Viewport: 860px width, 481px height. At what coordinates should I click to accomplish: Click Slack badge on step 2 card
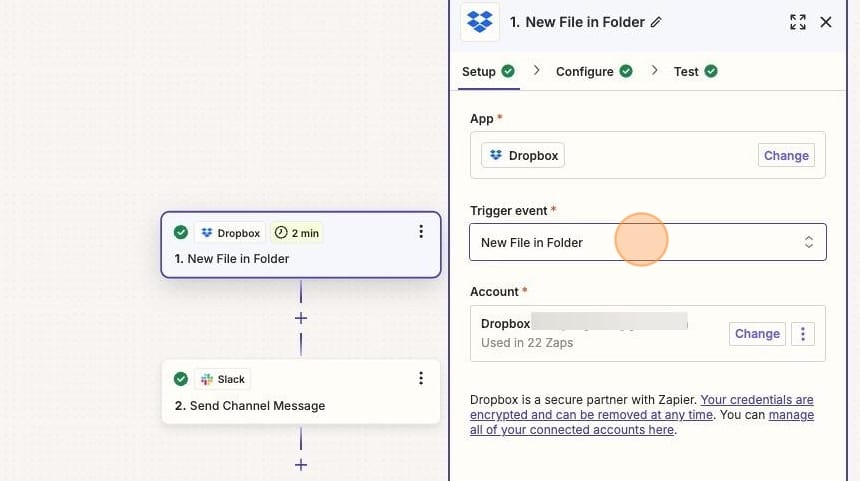[x=223, y=379]
